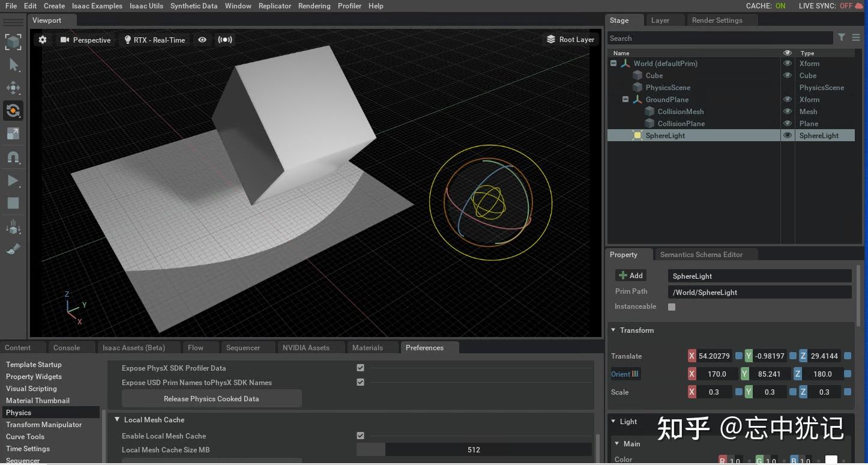Click Local Mesh Cache Size MB slider
868x465 pixels.
[474, 449]
